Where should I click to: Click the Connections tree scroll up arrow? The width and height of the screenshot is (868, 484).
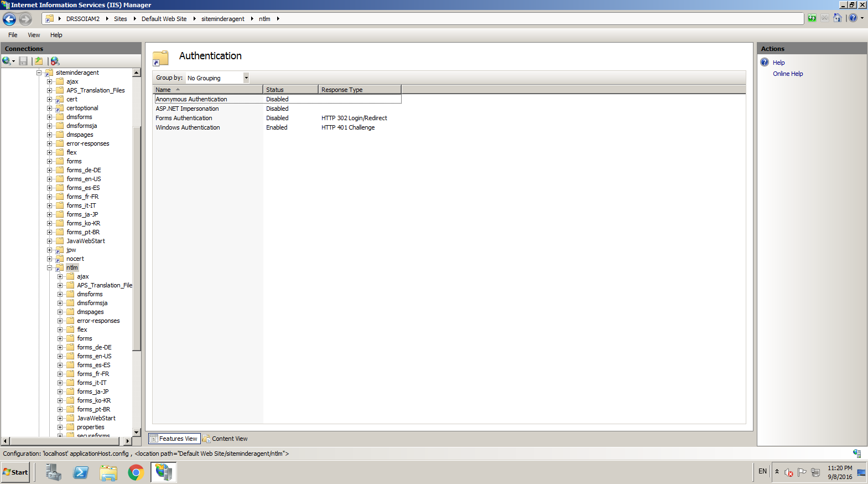[x=137, y=73]
